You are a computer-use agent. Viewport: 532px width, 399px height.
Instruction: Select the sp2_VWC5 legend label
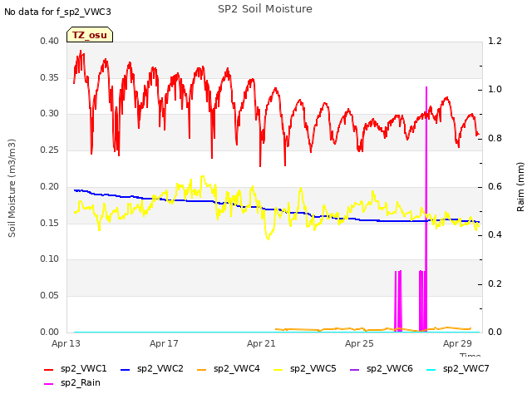[x=313, y=369]
